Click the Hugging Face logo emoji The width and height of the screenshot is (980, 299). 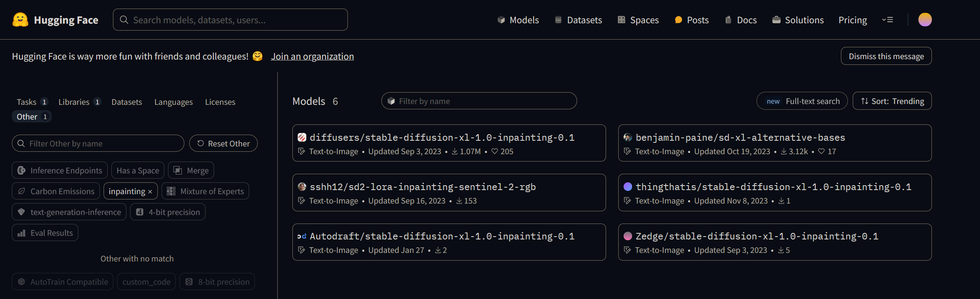(20, 20)
